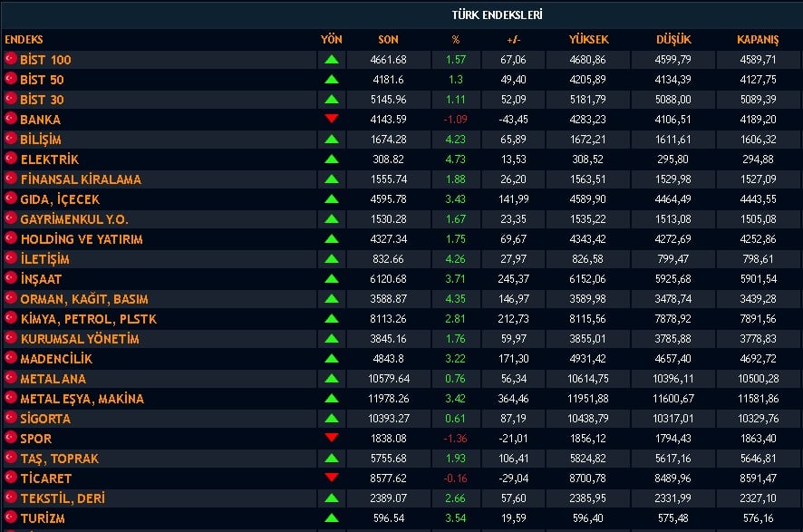The width and height of the screenshot is (803, 532).
Task: Click the green up arrow in SİGORTA row
Action: (332, 419)
